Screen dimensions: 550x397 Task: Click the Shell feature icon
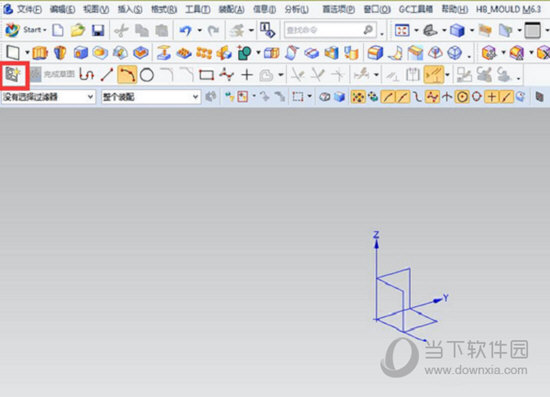click(141, 53)
